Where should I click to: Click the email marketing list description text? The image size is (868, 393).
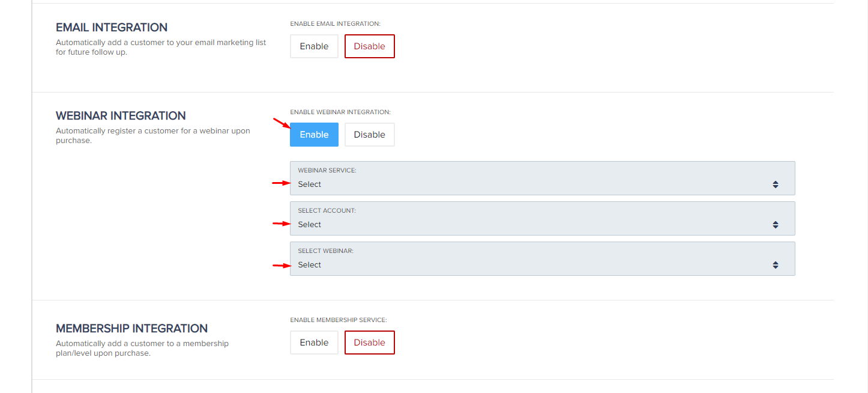click(x=160, y=47)
